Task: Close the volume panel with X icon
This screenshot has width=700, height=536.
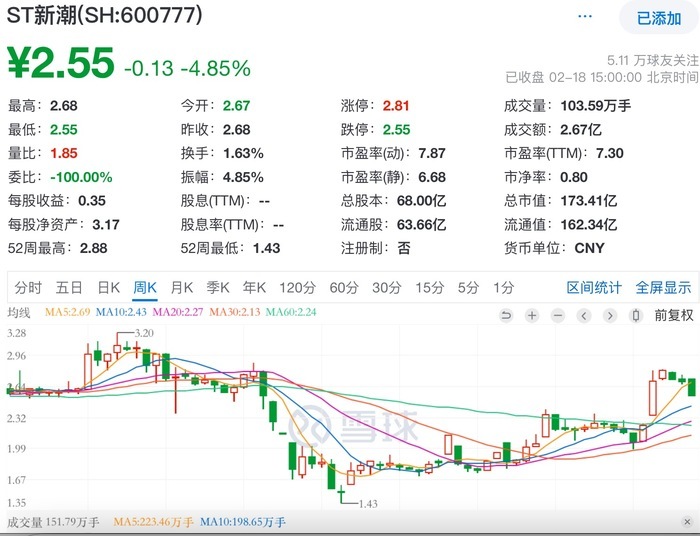Action: 687,522
